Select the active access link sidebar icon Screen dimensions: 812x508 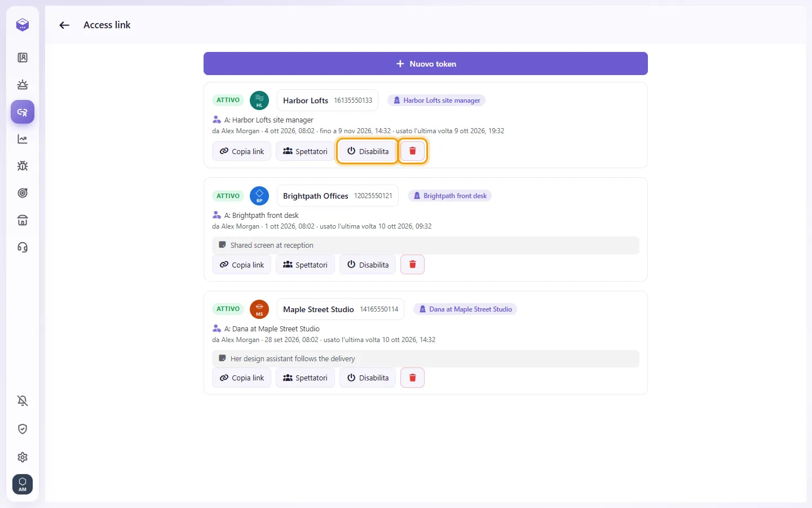point(23,112)
